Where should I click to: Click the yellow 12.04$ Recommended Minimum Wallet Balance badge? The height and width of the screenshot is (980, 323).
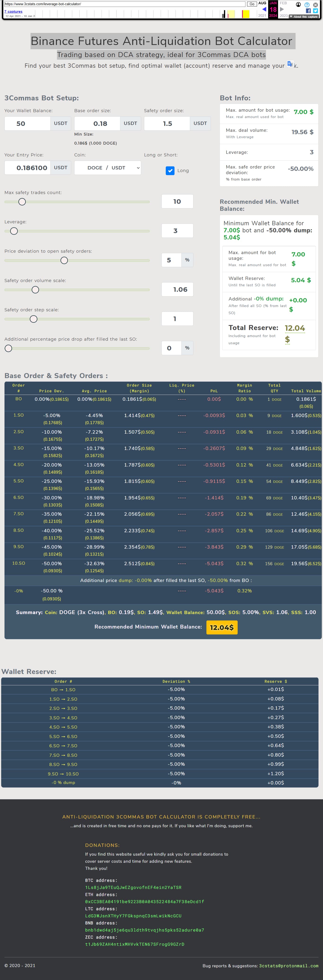[x=222, y=627]
